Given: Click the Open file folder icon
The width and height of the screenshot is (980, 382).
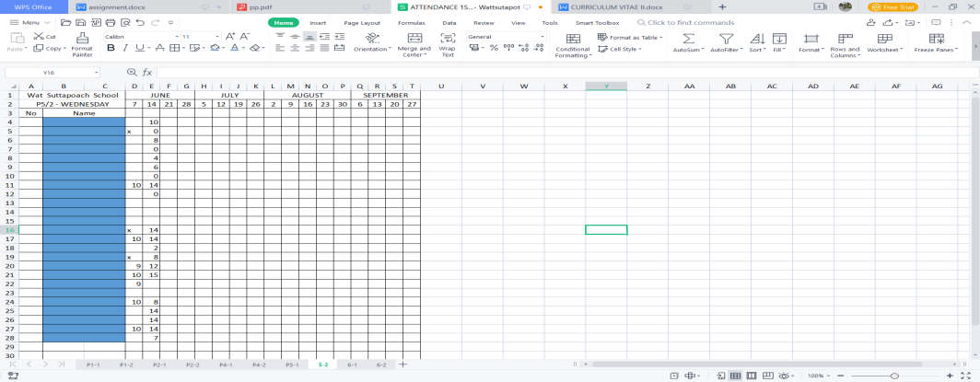Looking at the screenshot, I should 66,22.
